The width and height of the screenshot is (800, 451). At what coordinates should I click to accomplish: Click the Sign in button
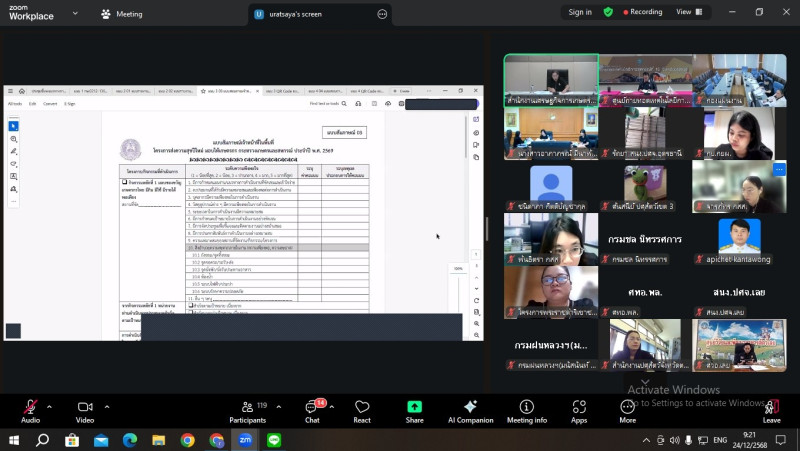pyautogui.click(x=580, y=12)
